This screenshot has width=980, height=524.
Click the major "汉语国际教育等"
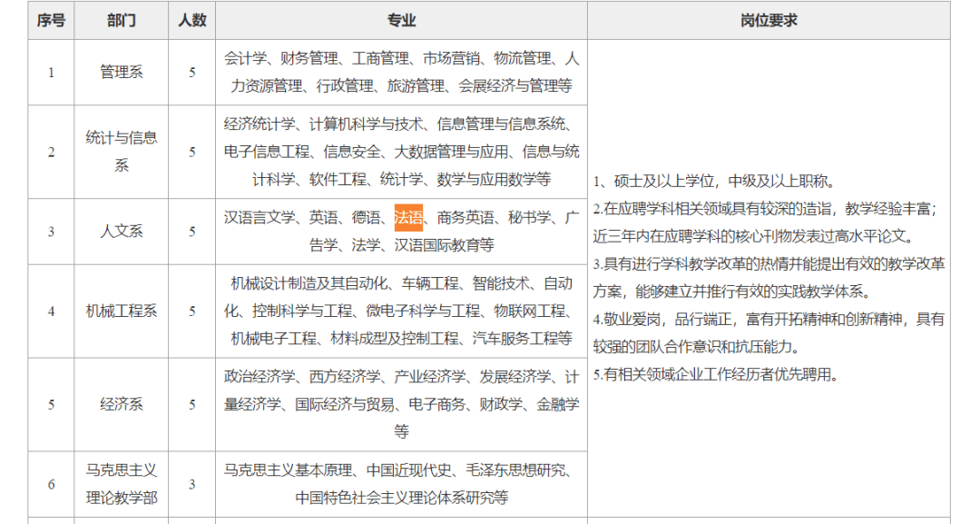coord(445,245)
